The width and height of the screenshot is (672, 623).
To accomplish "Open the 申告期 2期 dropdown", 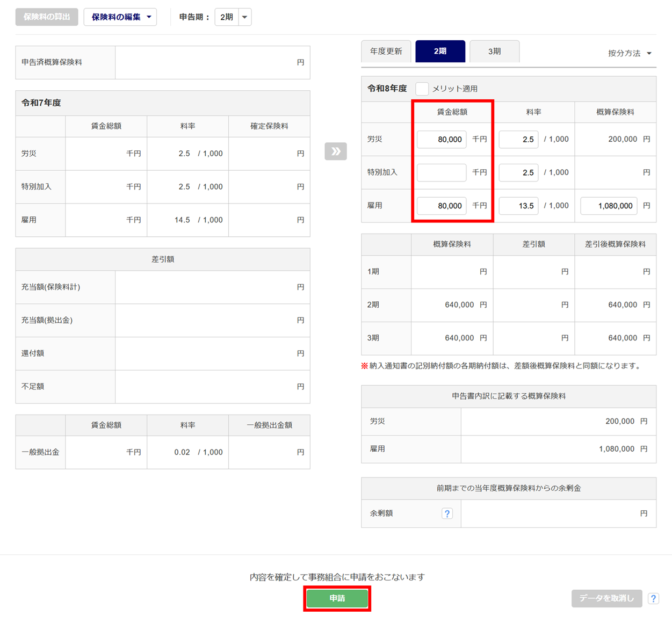I will 233,17.
